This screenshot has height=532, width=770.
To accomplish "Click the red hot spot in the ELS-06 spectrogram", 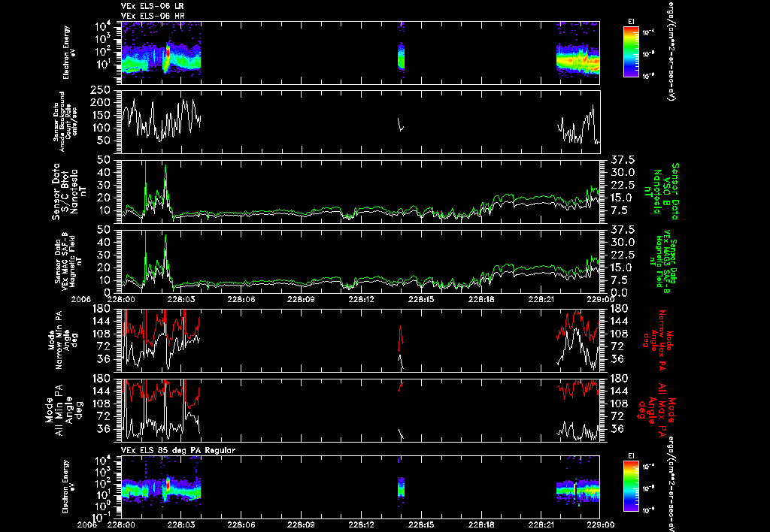I will [167, 53].
